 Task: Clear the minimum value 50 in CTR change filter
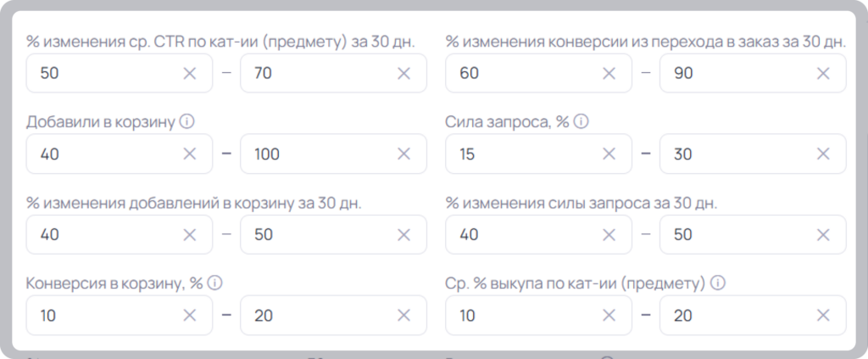(x=189, y=73)
